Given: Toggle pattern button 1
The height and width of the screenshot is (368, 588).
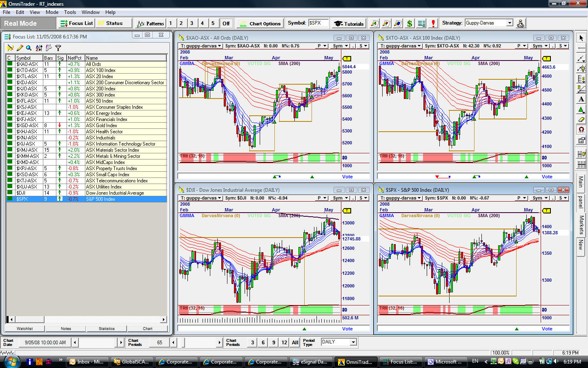Looking at the screenshot, I should [x=171, y=23].
